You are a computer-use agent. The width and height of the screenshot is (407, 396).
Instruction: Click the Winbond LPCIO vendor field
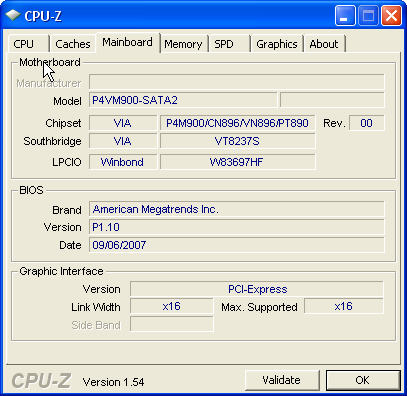123,162
